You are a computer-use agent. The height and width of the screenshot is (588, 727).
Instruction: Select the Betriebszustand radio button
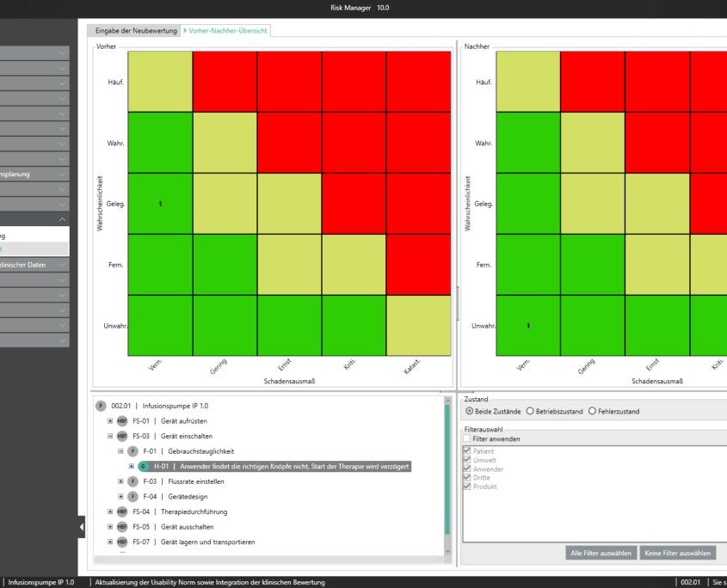[530, 412]
